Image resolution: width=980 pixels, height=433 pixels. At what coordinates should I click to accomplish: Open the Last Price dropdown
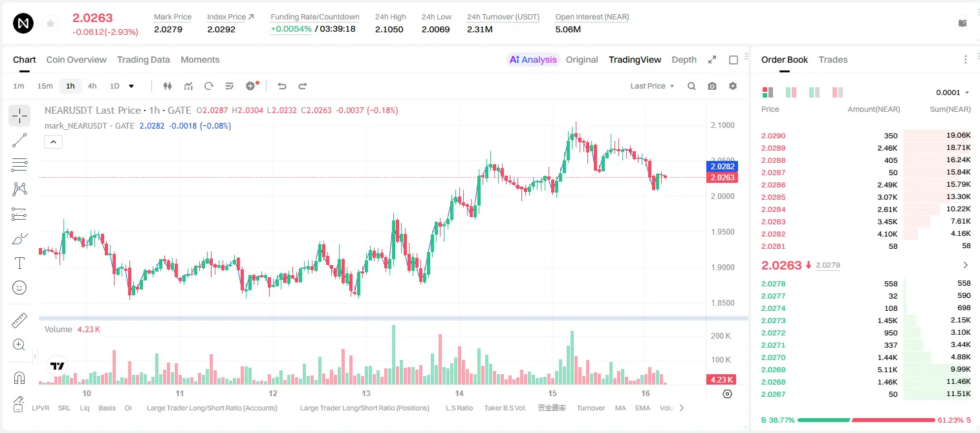652,86
